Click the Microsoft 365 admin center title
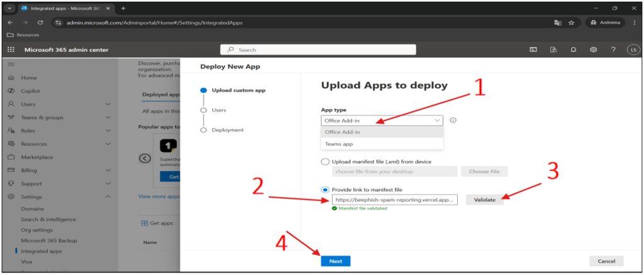The height and width of the screenshot is (275, 644). 67,50
